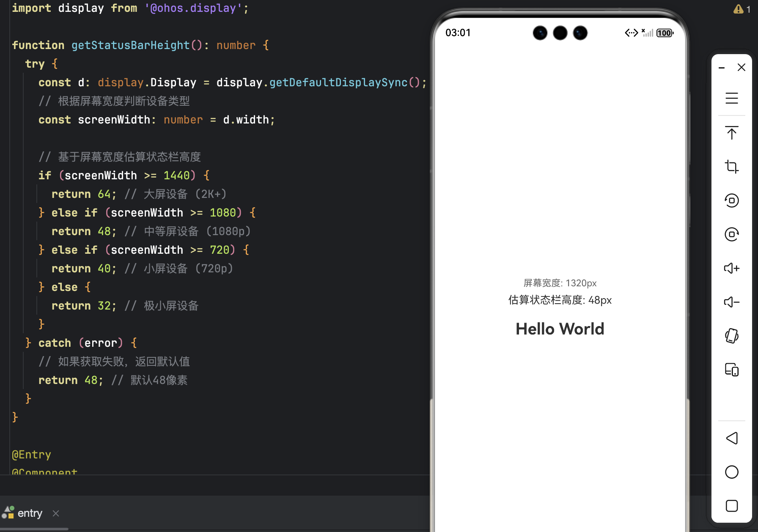This screenshot has height=532, width=758.
Task: Click the emulator stay-on-top arrow icon
Action: click(x=732, y=133)
